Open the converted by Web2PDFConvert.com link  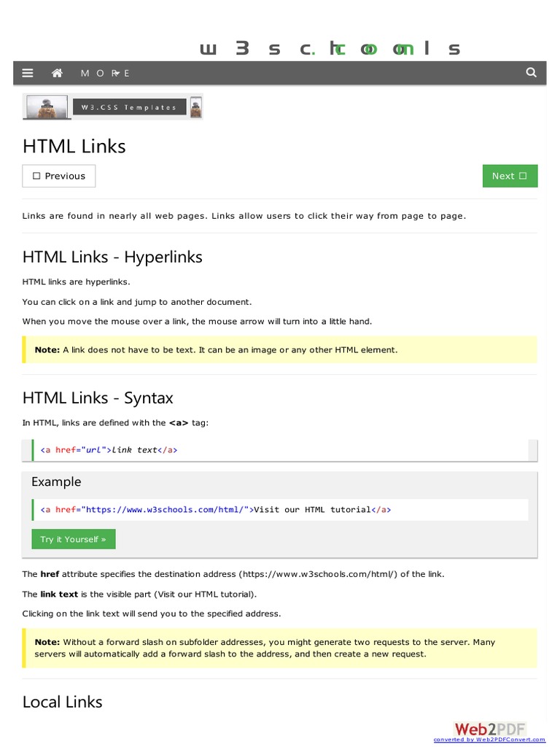[489, 740]
